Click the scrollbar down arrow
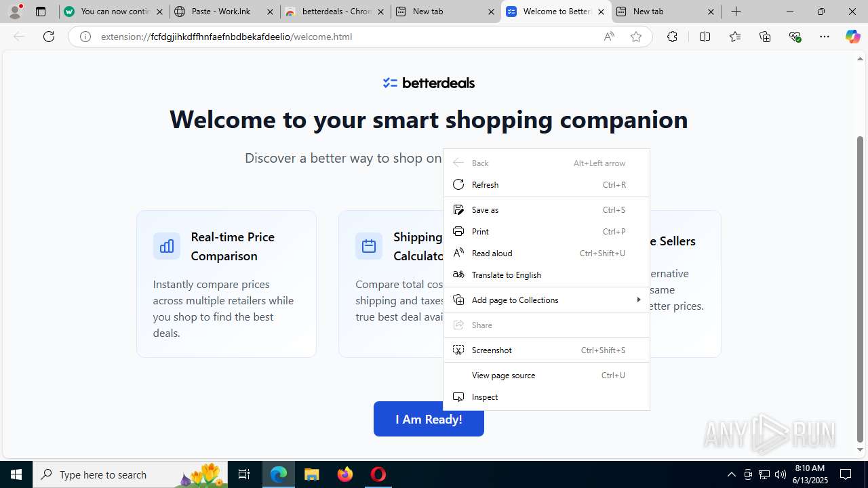The width and height of the screenshot is (868, 488). [860, 449]
